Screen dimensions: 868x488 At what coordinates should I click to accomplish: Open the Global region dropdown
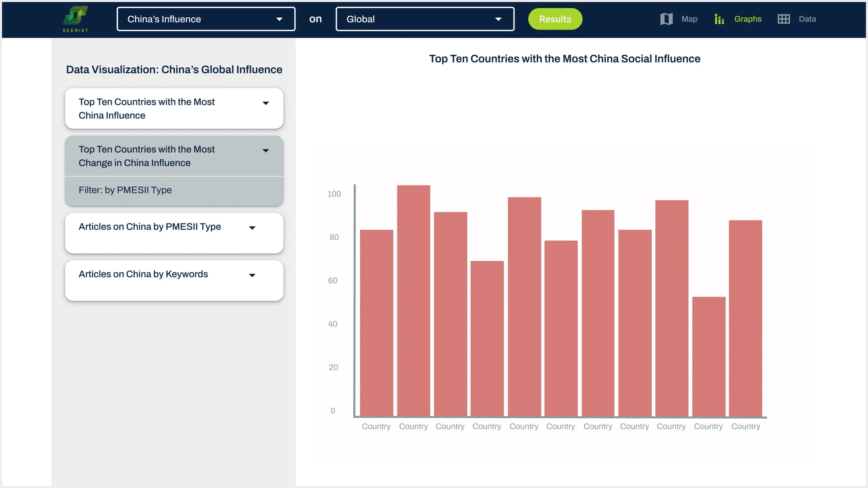[424, 19]
